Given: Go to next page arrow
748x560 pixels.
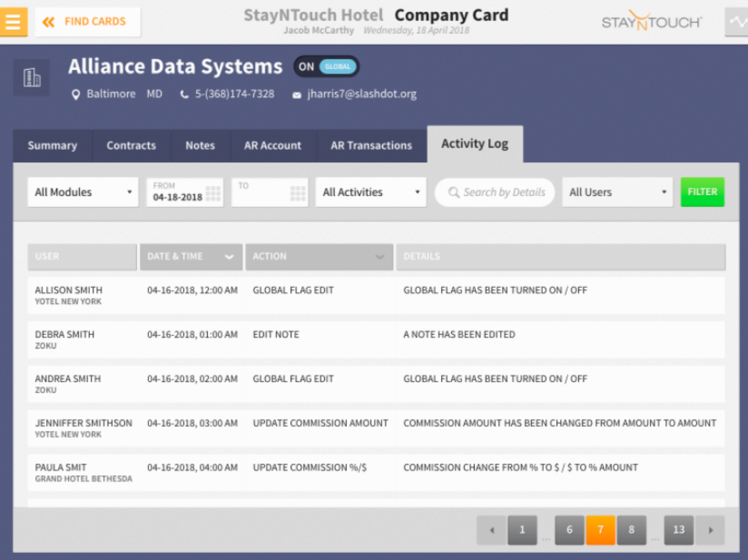Looking at the screenshot, I should (x=710, y=530).
